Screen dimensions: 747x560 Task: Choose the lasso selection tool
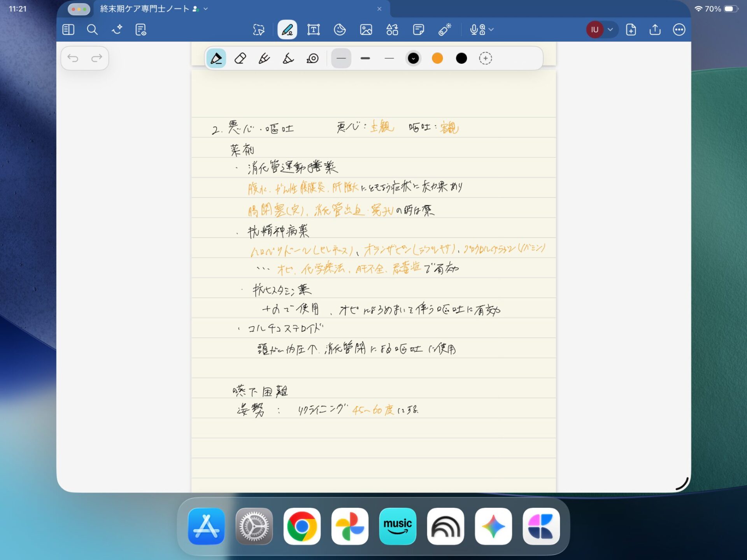(x=259, y=30)
